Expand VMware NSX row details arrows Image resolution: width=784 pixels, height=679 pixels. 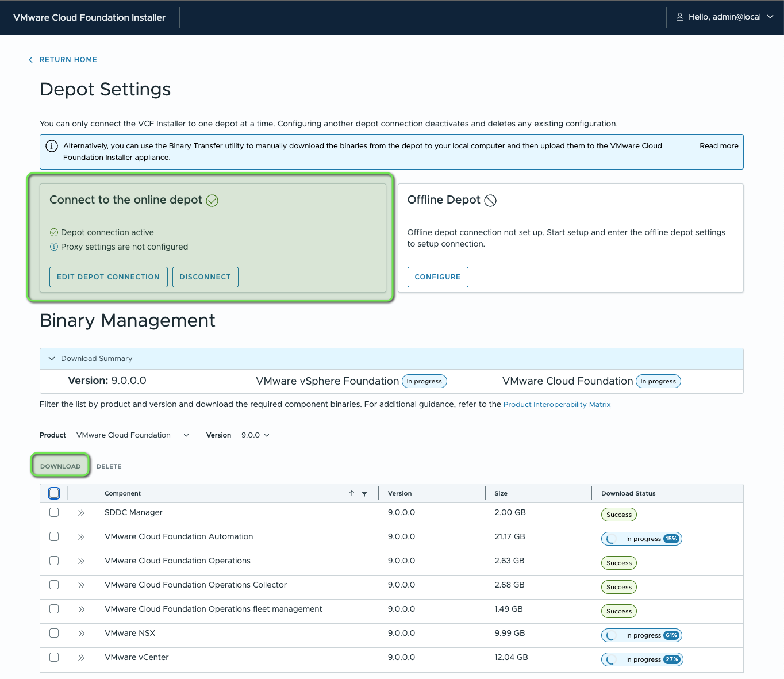pos(82,634)
